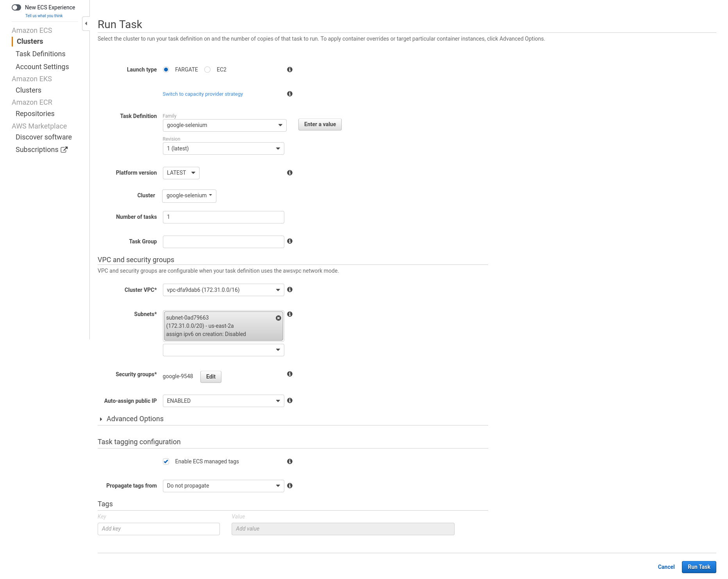Uncheck Enable ECS managed tags

coord(166,461)
